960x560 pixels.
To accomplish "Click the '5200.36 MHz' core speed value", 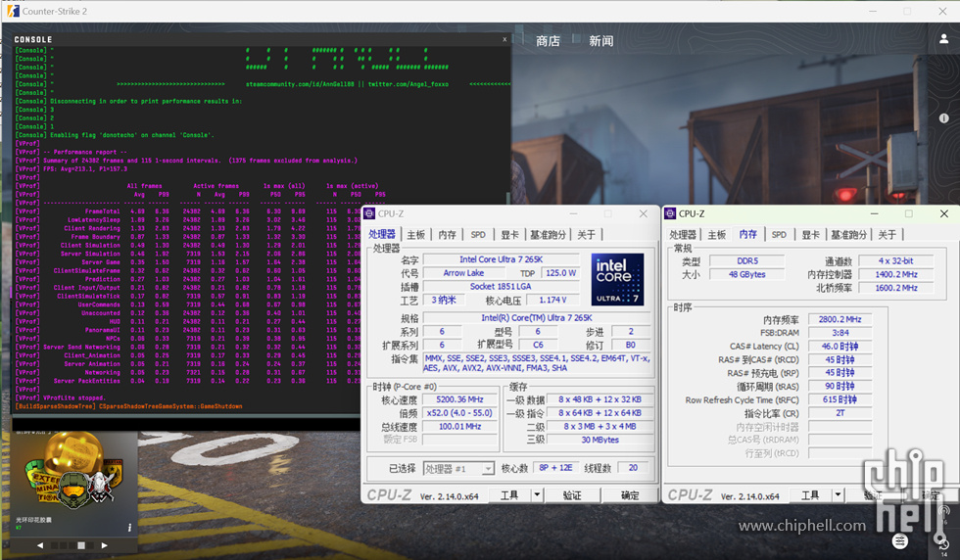I will (x=459, y=399).
